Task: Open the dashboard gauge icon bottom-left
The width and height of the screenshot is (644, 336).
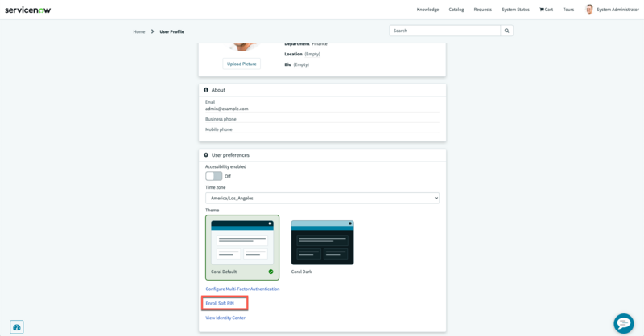Action: click(x=16, y=327)
